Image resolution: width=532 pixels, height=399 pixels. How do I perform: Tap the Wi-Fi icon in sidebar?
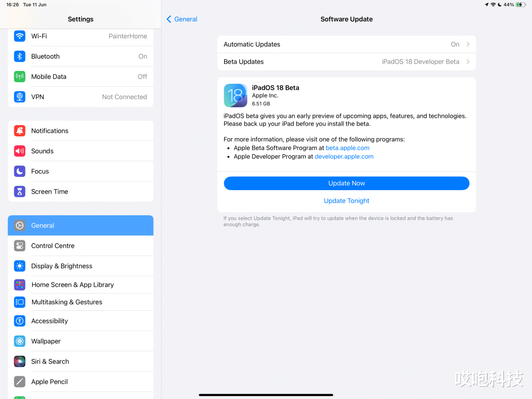point(20,36)
